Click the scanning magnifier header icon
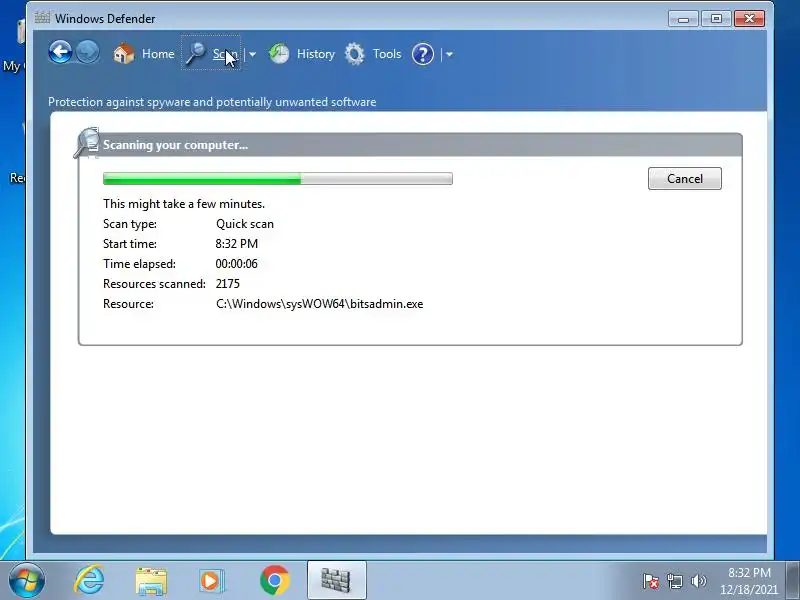The image size is (800, 600). click(x=87, y=143)
